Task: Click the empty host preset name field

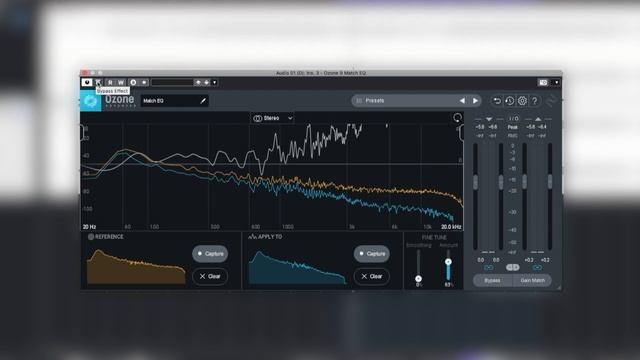Action: pos(172,82)
